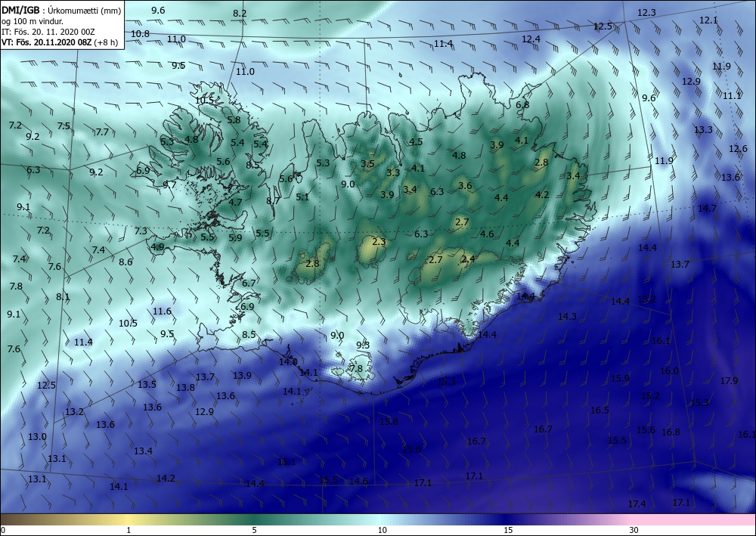Image resolution: width=756 pixels, height=536 pixels.
Task: Click the 13.9 value label
Action: [242, 376]
